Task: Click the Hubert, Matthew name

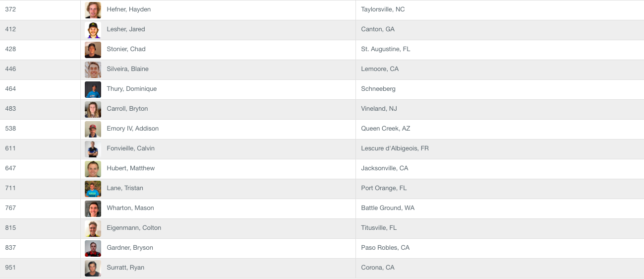Action: (131, 168)
